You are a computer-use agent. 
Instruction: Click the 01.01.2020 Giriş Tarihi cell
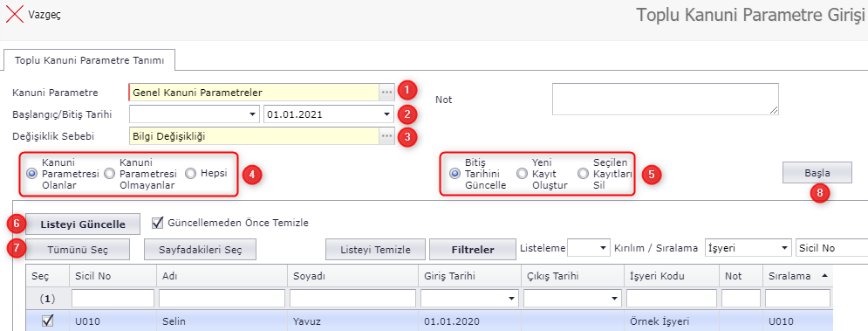click(470, 321)
